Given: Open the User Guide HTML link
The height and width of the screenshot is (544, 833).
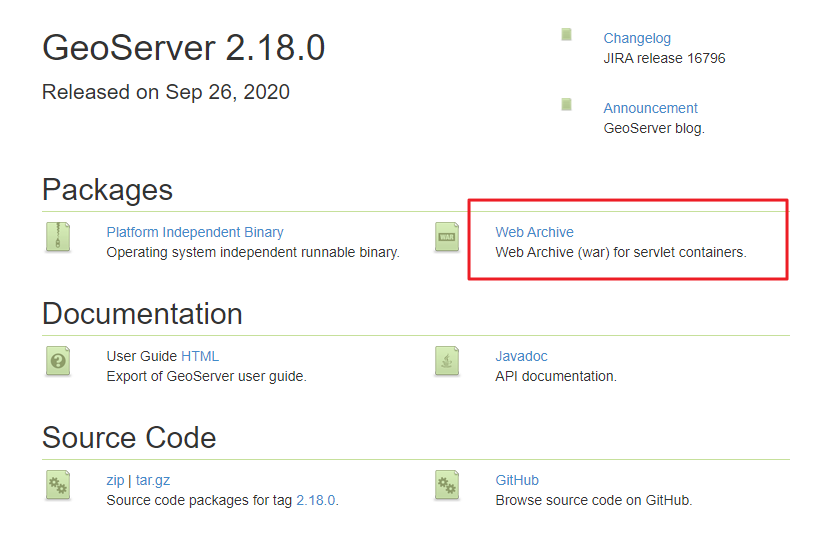Looking at the screenshot, I should pos(200,356).
